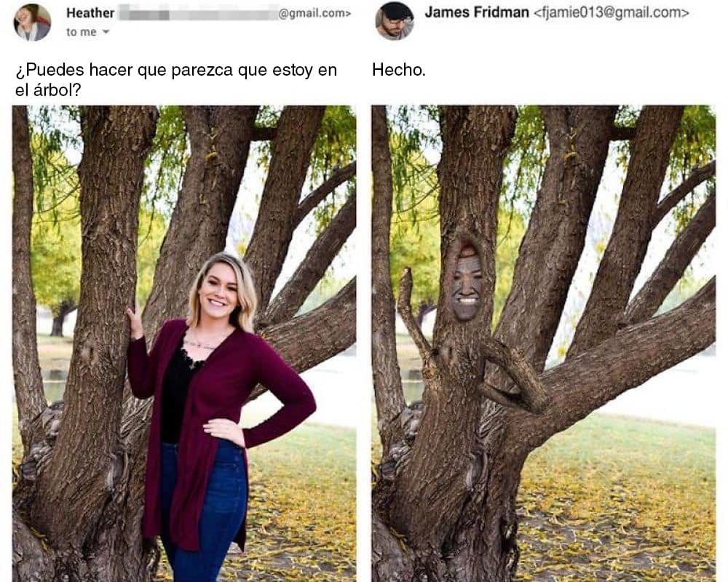
Task: Select the sender name Heather
Action: [x=90, y=13]
